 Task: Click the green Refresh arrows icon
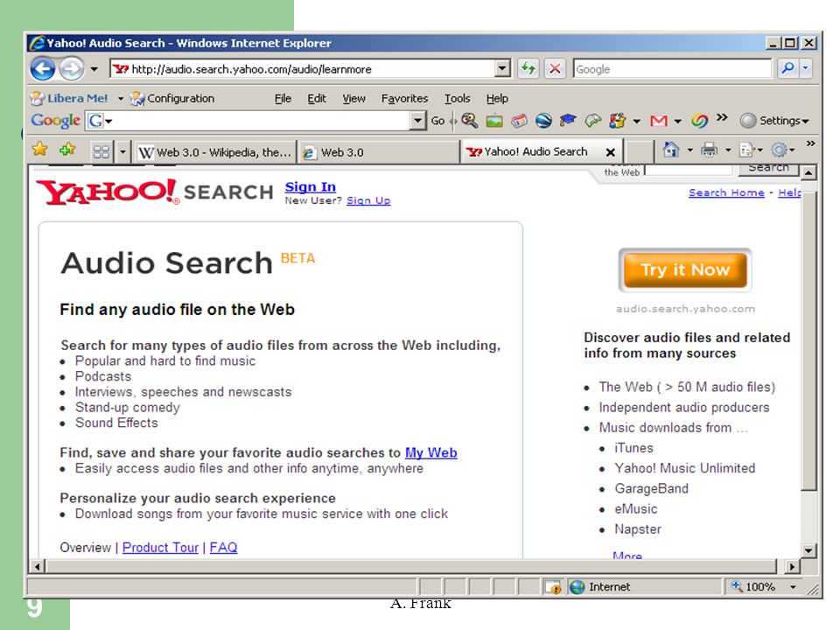coord(528,68)
